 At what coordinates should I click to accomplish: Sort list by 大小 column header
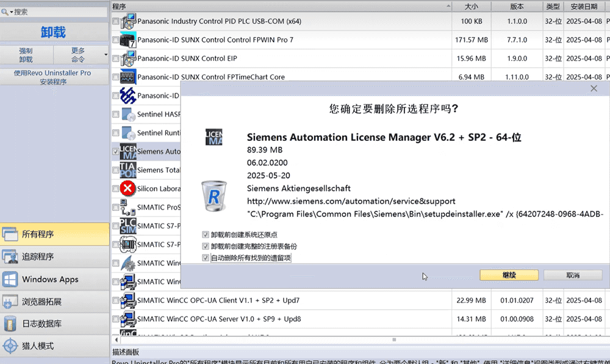471,6
